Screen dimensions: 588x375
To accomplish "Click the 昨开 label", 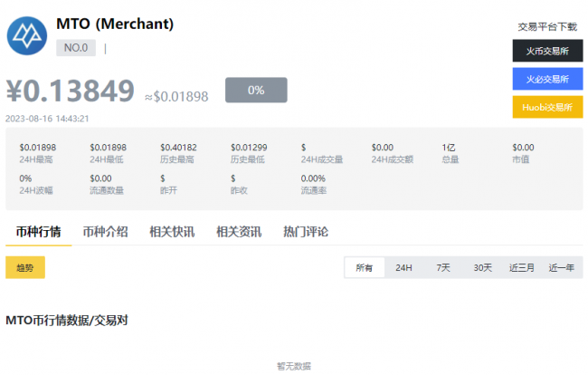I will (169, 191).
